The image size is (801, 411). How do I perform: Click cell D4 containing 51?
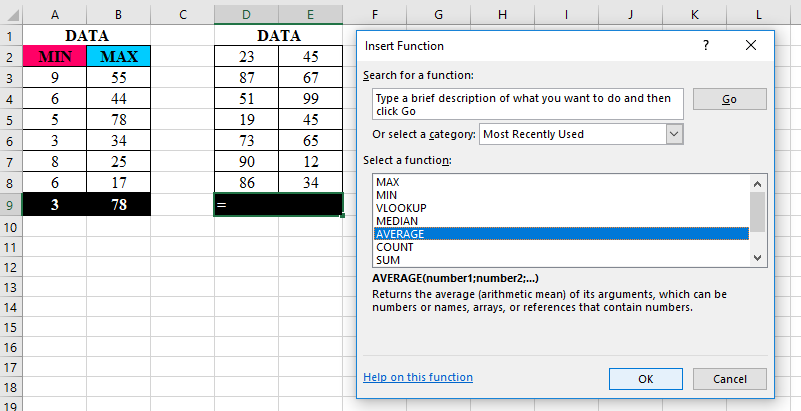point(246,99)
